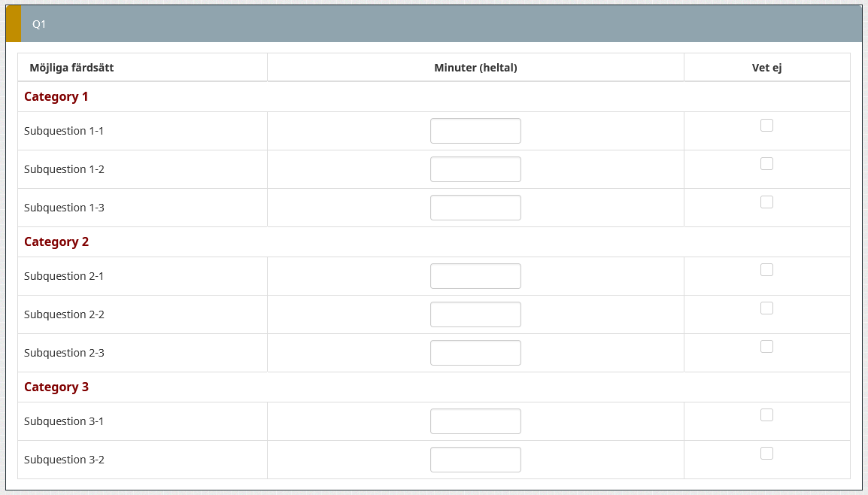Toggle 'Vet ej' checkbox for Subquestion 3-2
Image resolution: width=868 pixels, height=495 pixels.
point(766,454)
